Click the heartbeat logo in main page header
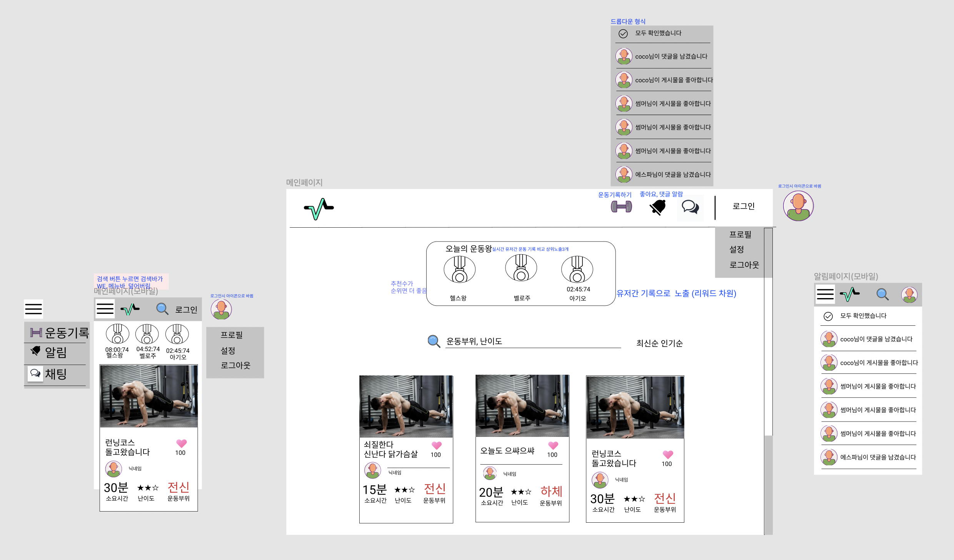The width and height of the screenshot is (954, 560). [319, 208]
